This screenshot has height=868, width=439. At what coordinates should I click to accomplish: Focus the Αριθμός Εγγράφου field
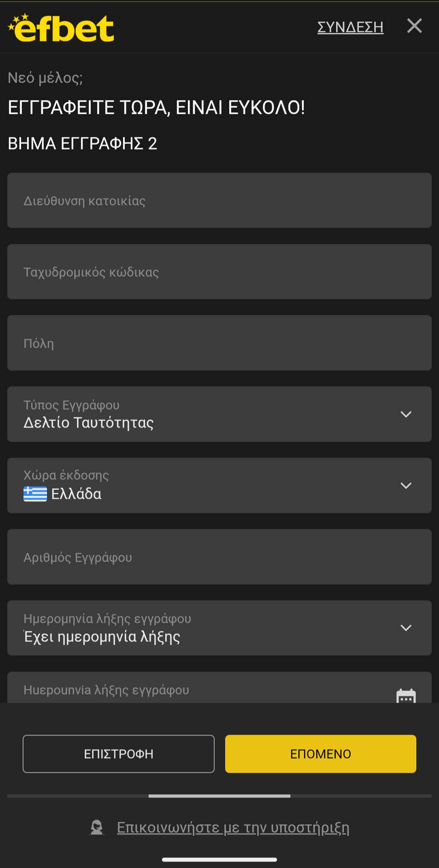[219, 557]
